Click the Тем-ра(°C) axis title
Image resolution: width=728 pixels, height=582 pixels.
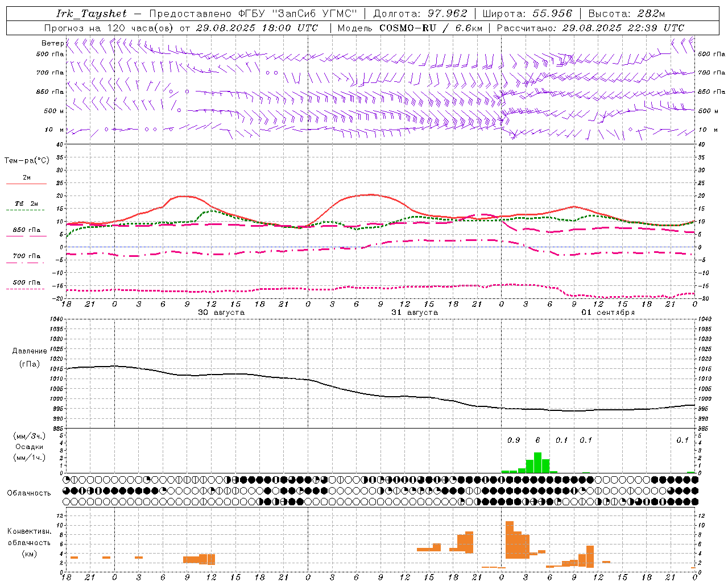27,161
